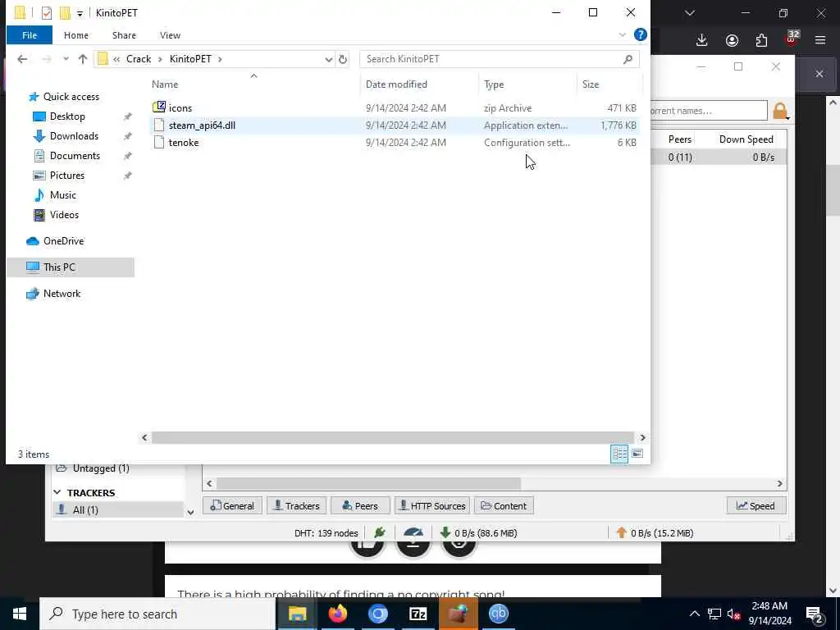
Task: Go back with the Explorer back arrow
Action: (x=22, y=59)
